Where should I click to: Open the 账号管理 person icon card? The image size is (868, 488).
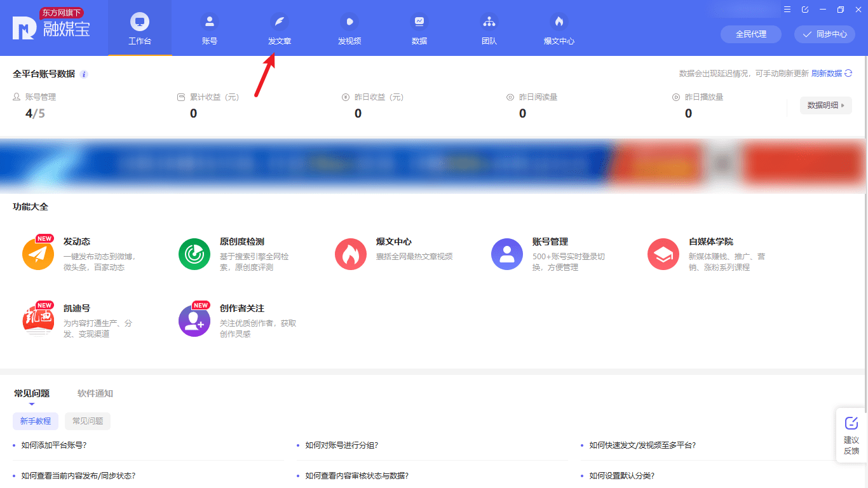(x=507, y=254)
